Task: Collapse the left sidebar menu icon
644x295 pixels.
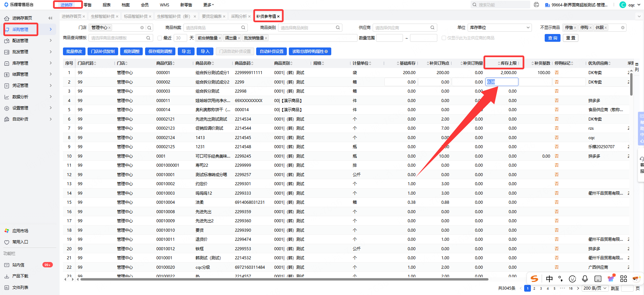Action: pos(50,18)
